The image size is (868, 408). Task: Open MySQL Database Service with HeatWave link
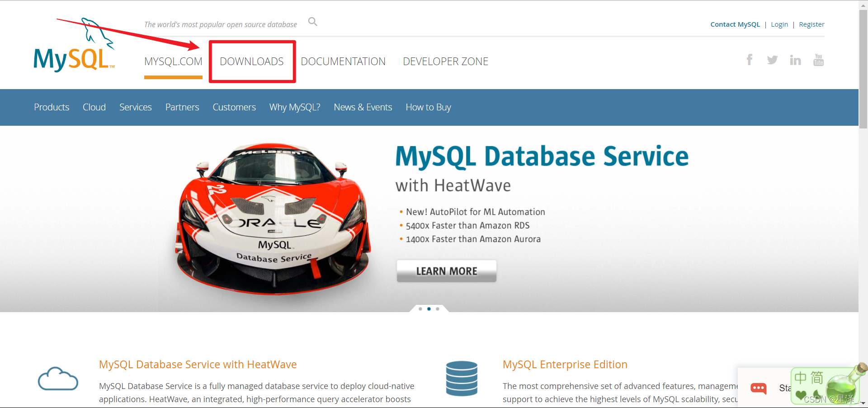pos(198,365)
